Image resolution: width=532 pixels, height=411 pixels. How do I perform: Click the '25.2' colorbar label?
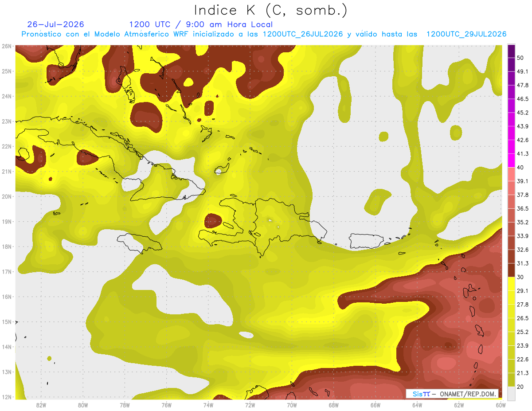click(x=523, y=332)
